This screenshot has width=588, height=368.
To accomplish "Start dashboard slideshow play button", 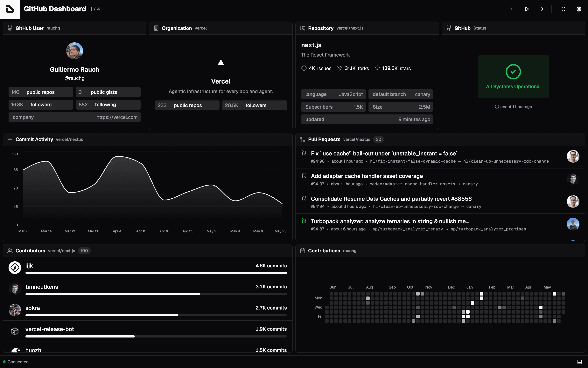I will coord(527,9).
